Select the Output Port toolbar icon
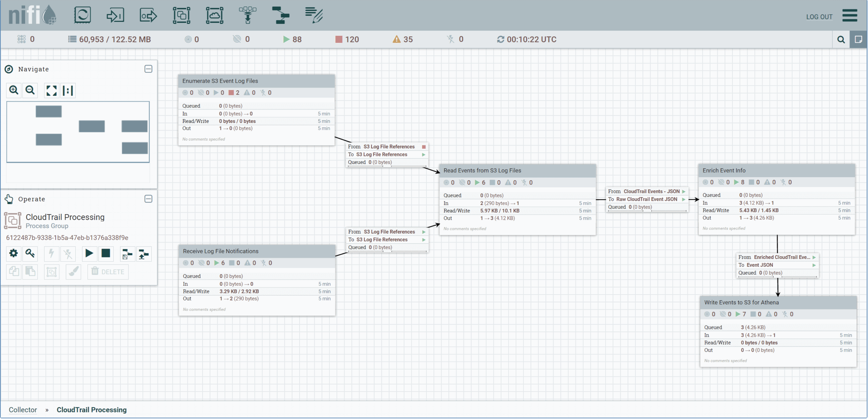The width and height of the screenshot is (868, 420). click(148, 15)
